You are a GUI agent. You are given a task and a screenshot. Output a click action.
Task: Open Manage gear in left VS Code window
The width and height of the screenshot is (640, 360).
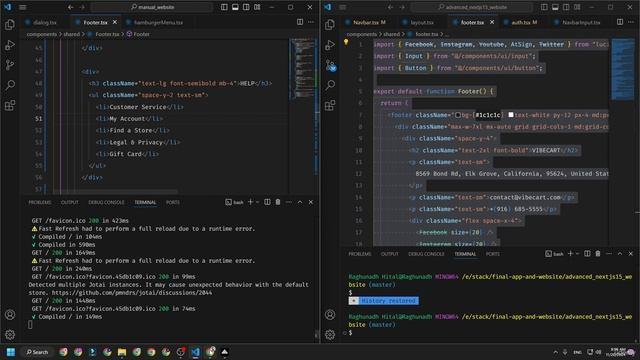10,335
